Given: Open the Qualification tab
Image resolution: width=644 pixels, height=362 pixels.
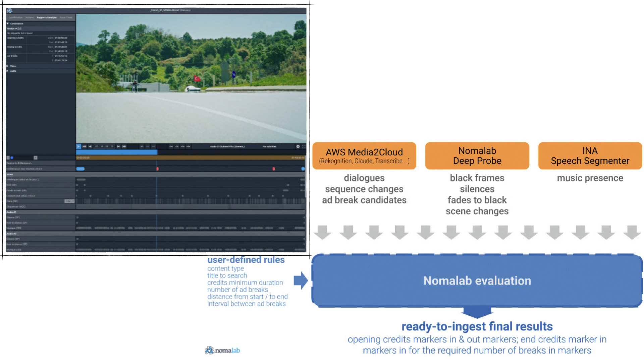Looking at the screenshot, I should [15, 17].
